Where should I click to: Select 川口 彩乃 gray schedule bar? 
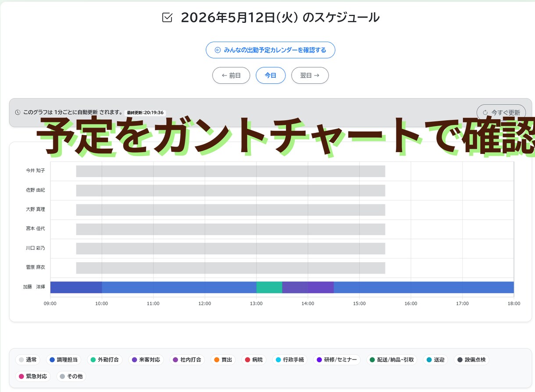point(231,248)
